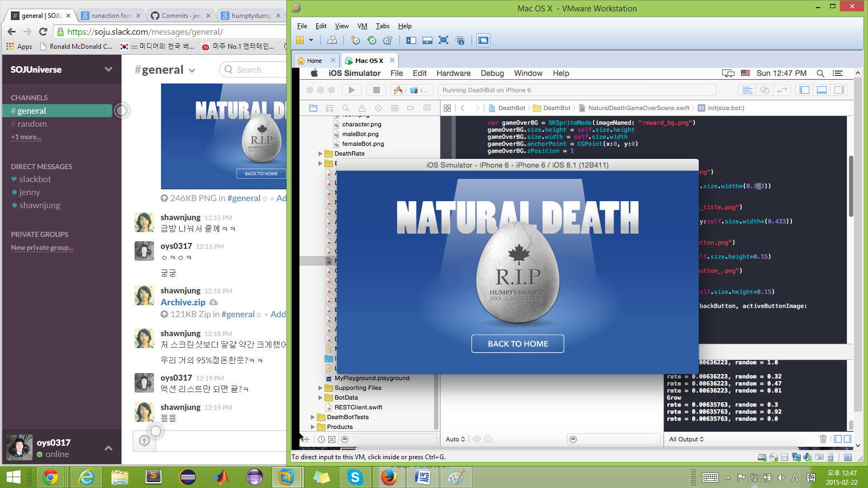Click the +1 more channels link
868x488 pixels.
pos(26,137)
